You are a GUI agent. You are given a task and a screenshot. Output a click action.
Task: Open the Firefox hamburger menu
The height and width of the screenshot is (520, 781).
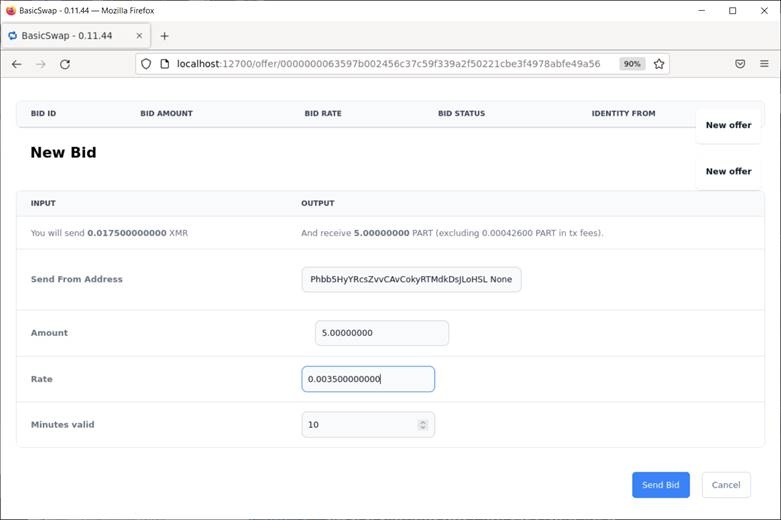764,64
